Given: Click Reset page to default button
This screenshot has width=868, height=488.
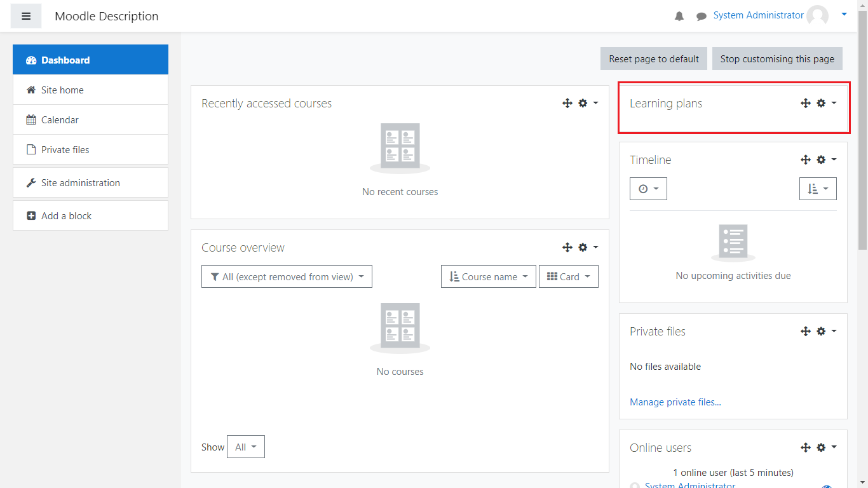Looking at the screenshot, I should tap(653, 58).
